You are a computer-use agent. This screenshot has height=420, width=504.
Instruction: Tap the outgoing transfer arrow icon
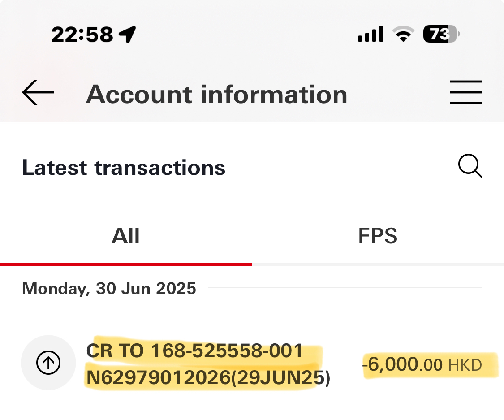click(x=48, y=363)
